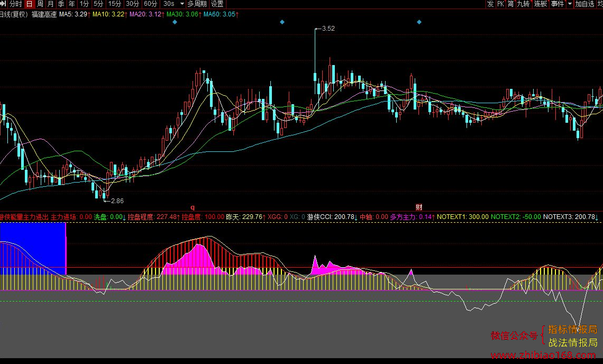Click the middle blue diamond event marker

coord(282,22)
